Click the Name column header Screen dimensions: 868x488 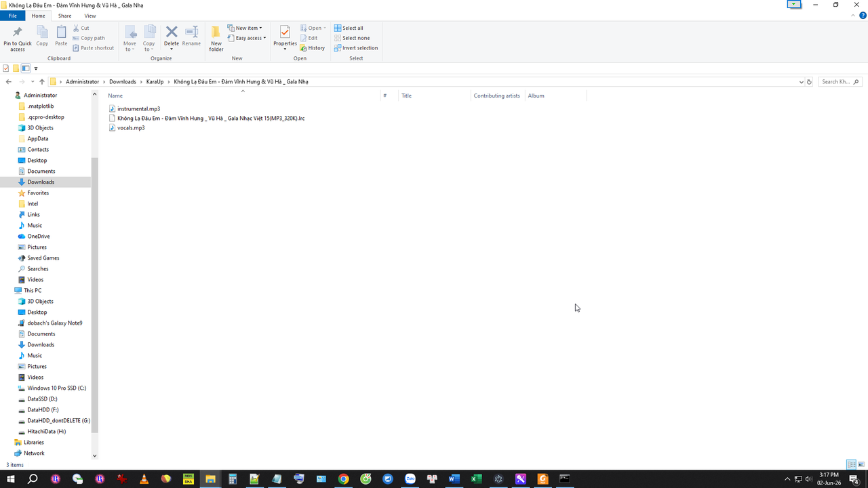[x=115, y=96]
